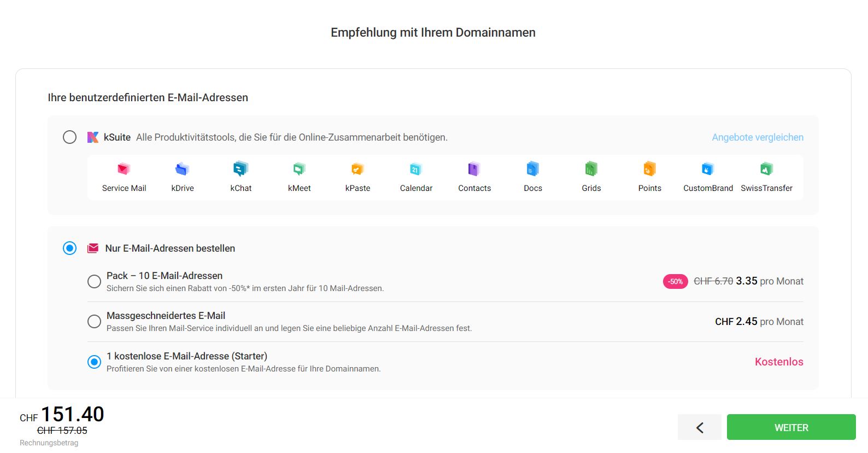Click the kSuite description text Alle Produktivitätstools
The image size is (868, 453).
click(292, 137)
